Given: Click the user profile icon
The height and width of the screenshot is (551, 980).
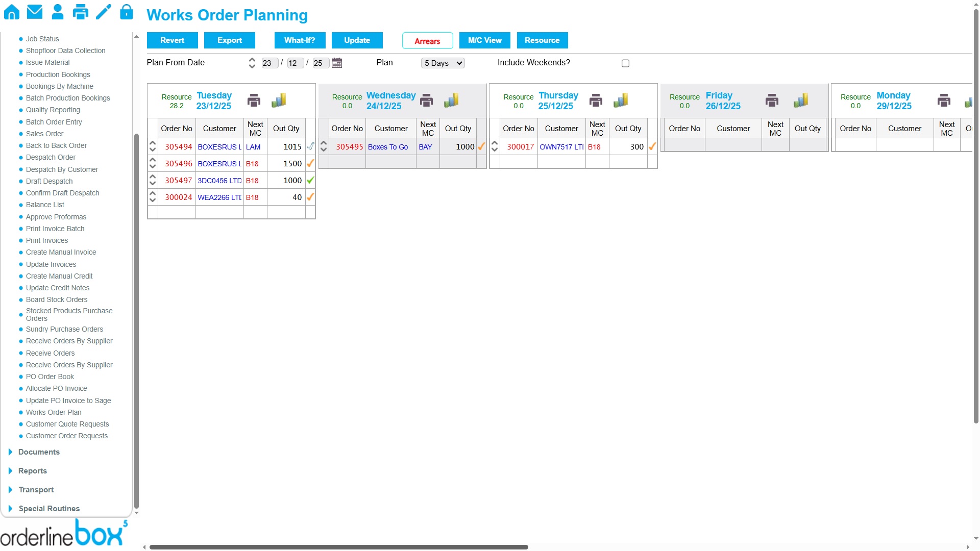Looking at the screenshot, I should [58, 12].
